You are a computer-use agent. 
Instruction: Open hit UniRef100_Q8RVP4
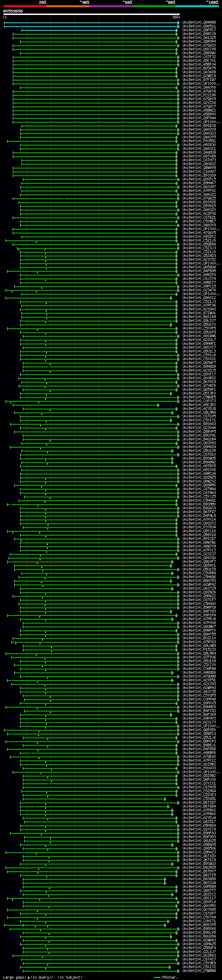click(199, 41)
